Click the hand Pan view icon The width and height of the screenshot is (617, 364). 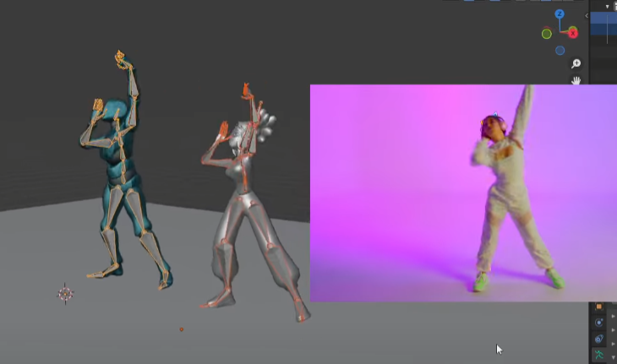(576, 81)
